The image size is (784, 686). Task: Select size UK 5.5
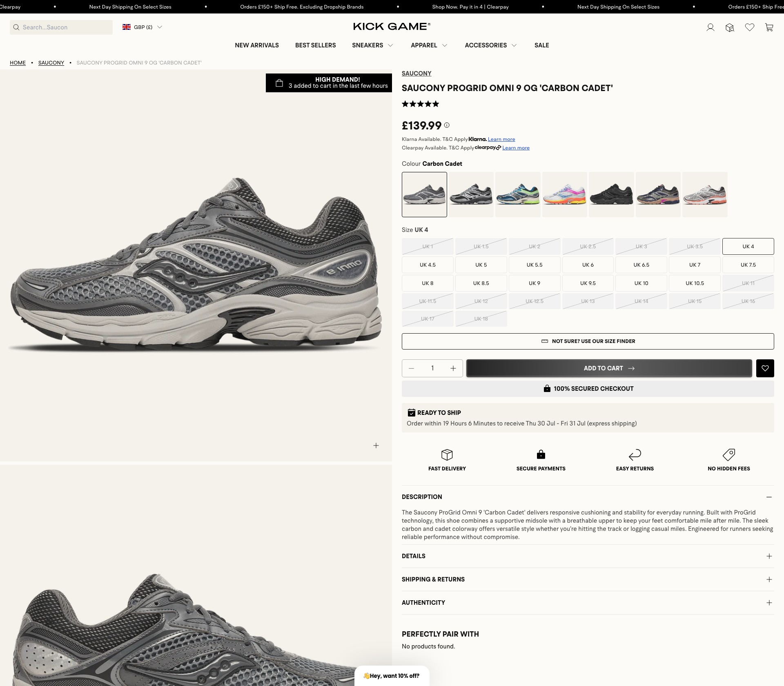(x=535, y=265)
